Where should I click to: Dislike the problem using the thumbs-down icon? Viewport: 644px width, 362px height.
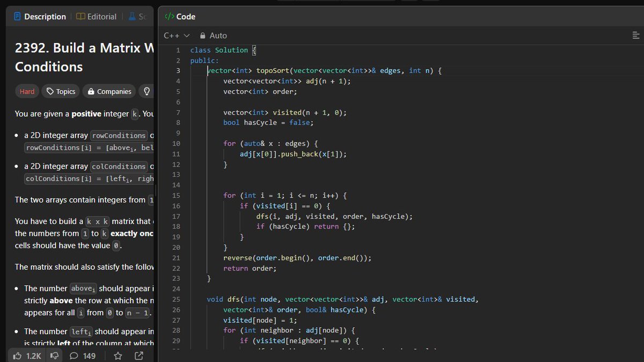(54, 356)
